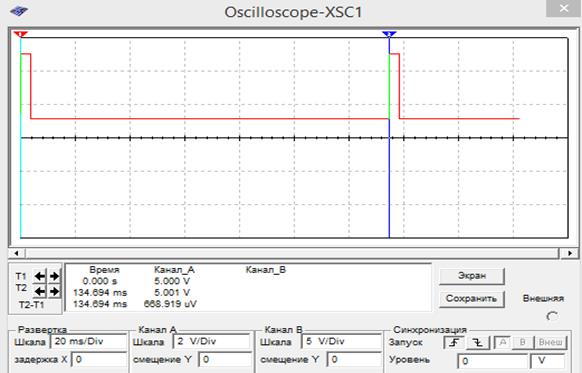Select the Внешняя radio option

point(552,317)
